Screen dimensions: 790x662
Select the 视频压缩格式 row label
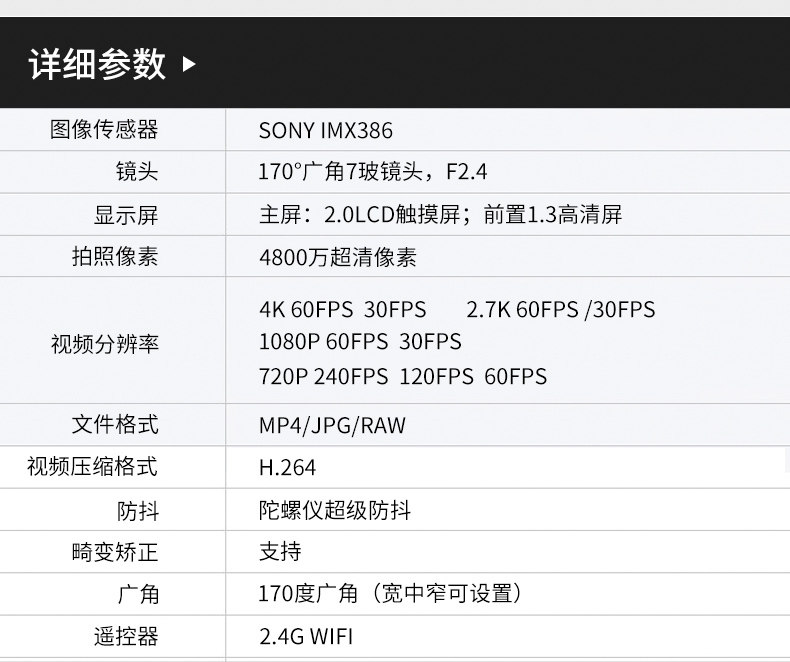coord(92,467)
